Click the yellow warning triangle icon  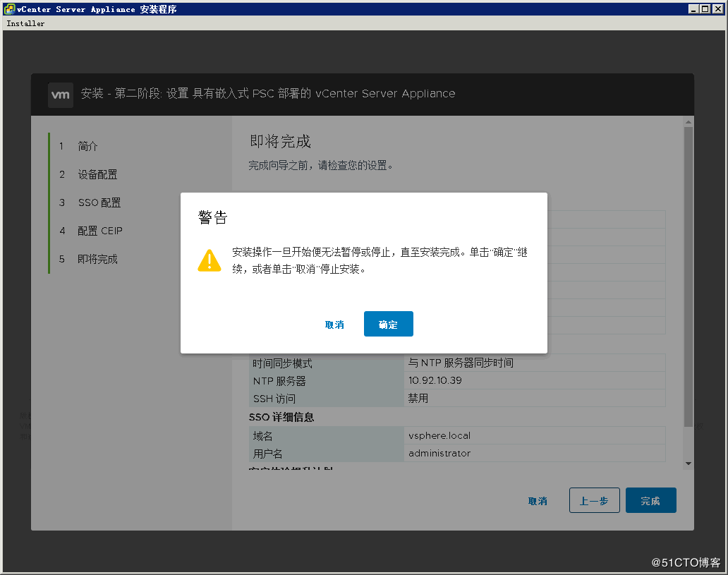(210, 260)
